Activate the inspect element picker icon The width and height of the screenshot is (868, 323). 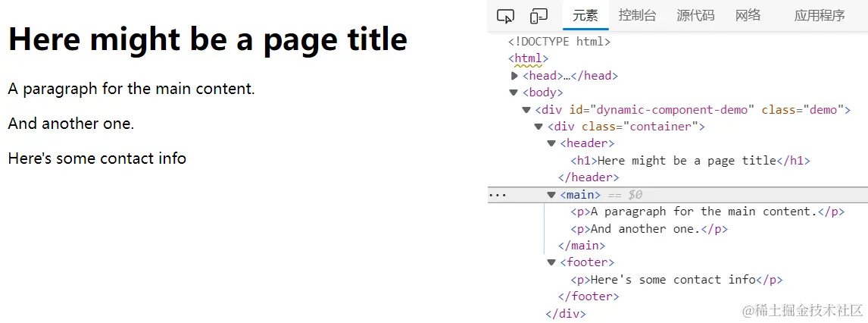(505, 16)
